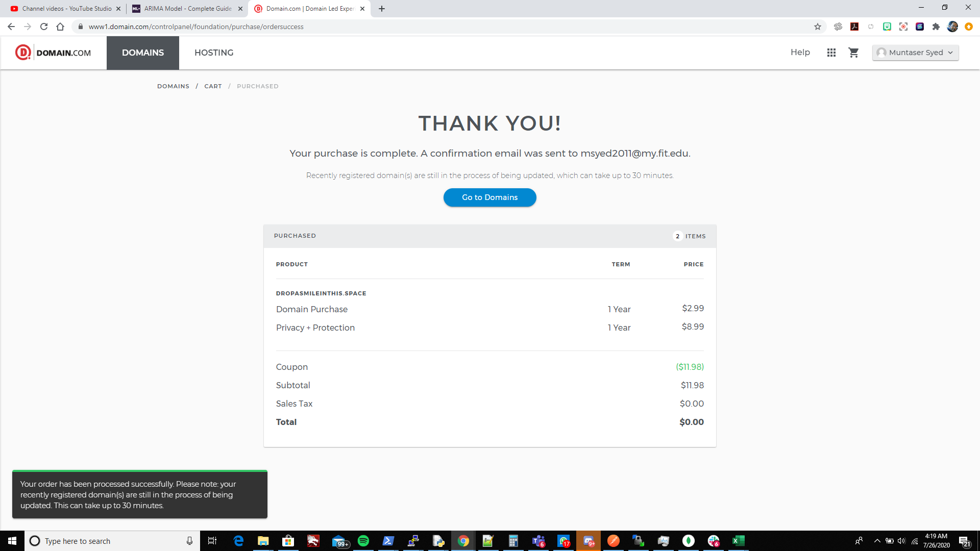
Task: Click the Domain.com logo
Action: [53, 53]
